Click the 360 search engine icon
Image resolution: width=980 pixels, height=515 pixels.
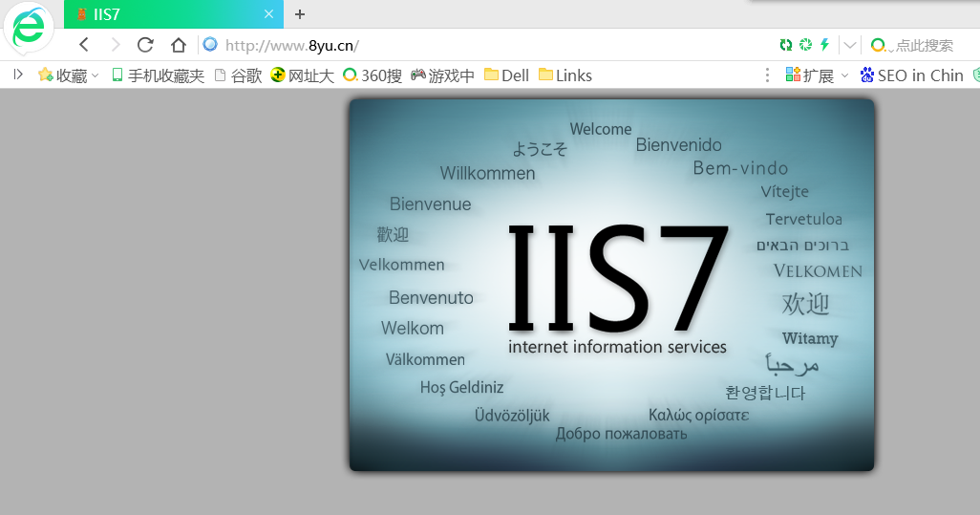click(x=878, y=45)
